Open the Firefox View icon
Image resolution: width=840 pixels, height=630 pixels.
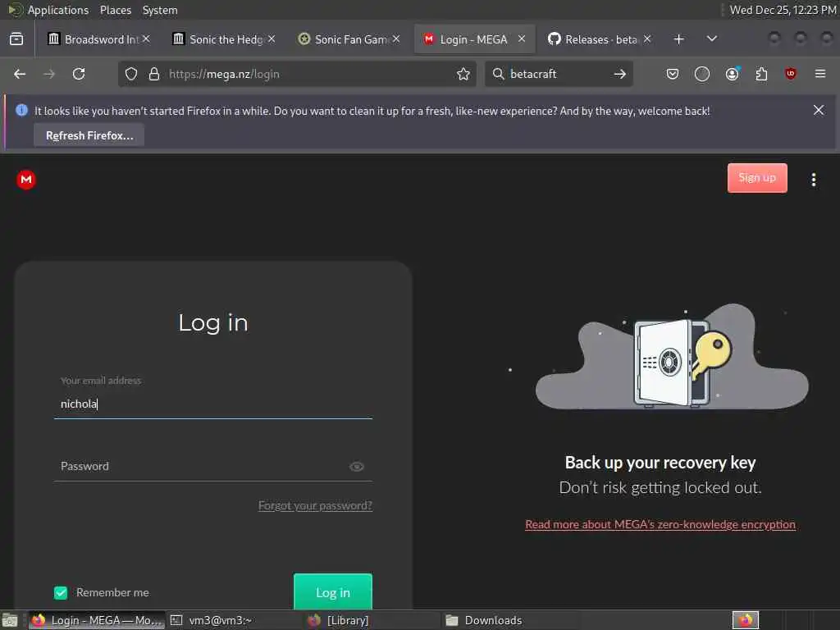tap(16, 39)
